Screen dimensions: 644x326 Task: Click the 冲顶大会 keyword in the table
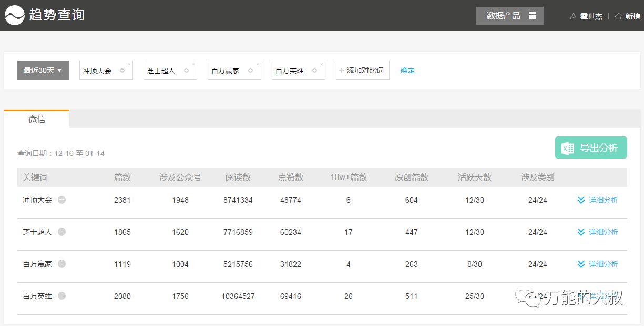(x=37, y=200)
